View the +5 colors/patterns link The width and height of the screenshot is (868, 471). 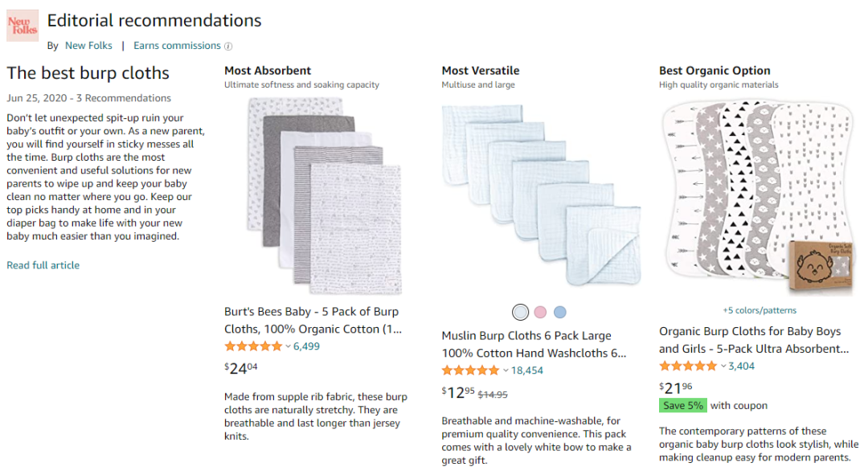pos(759,310)
